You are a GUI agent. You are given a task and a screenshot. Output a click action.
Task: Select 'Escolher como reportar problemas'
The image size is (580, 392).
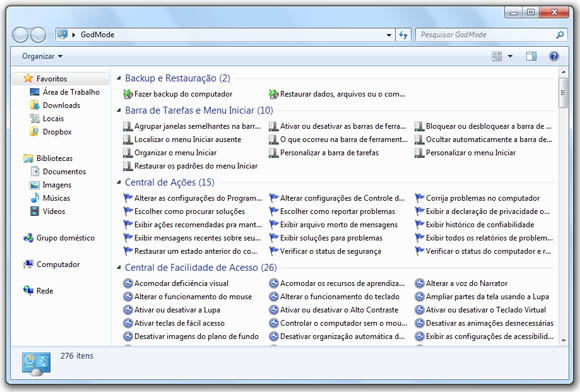coord(332,212)
